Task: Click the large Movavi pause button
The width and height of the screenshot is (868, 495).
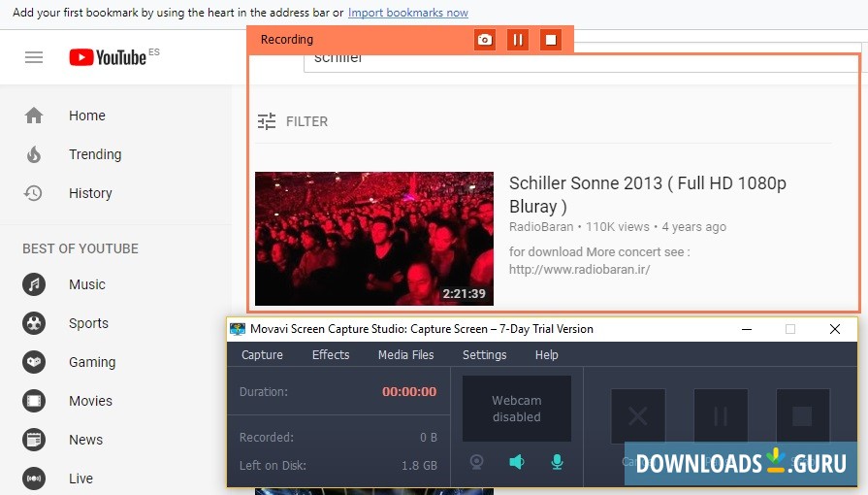Action: [x=721, y=416]
